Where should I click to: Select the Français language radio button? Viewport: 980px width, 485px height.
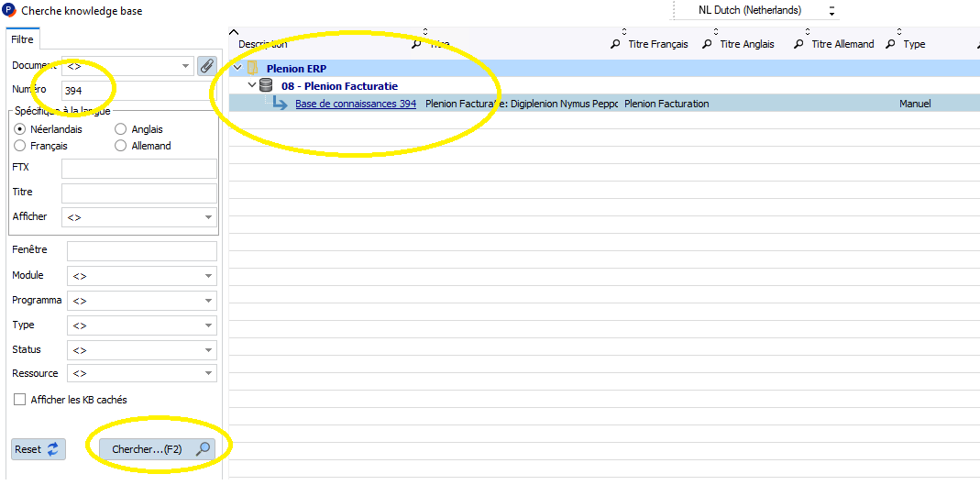19,146
